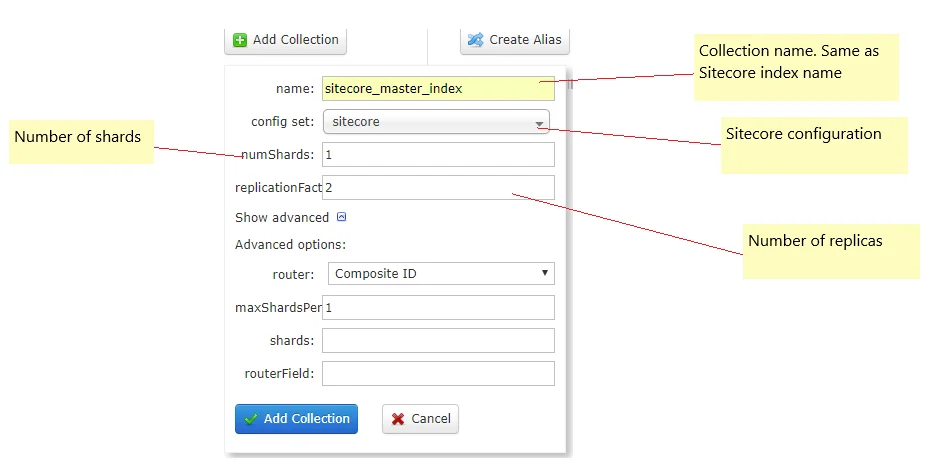The width and height of the screenshot is (927, 476).
Task: Click the Show advanced label
Action: (282, 218)
